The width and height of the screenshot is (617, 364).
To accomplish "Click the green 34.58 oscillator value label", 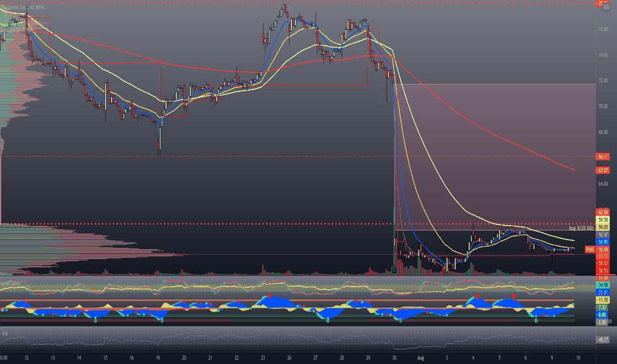I will point(603,285).
